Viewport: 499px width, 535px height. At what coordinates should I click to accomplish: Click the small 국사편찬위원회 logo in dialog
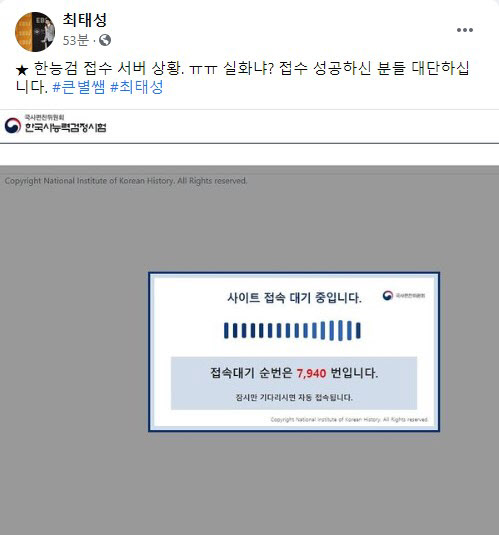[x=403, y=295]
